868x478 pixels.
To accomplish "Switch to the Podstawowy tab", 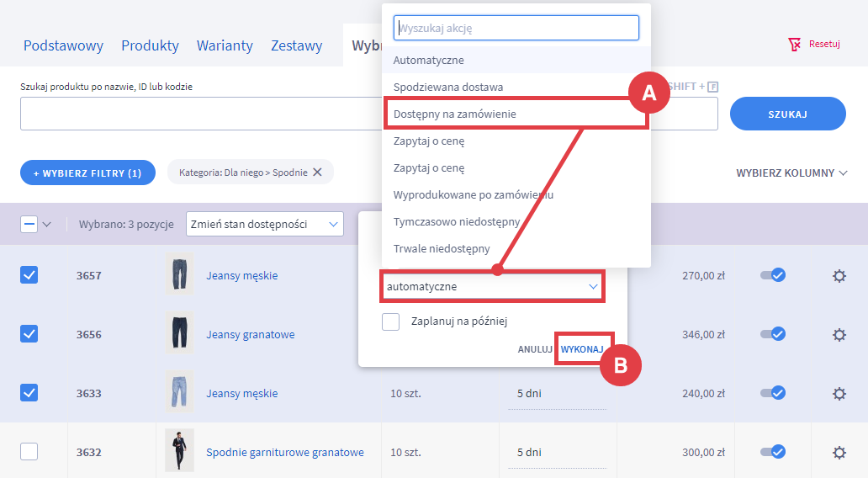I will point(63,45).
